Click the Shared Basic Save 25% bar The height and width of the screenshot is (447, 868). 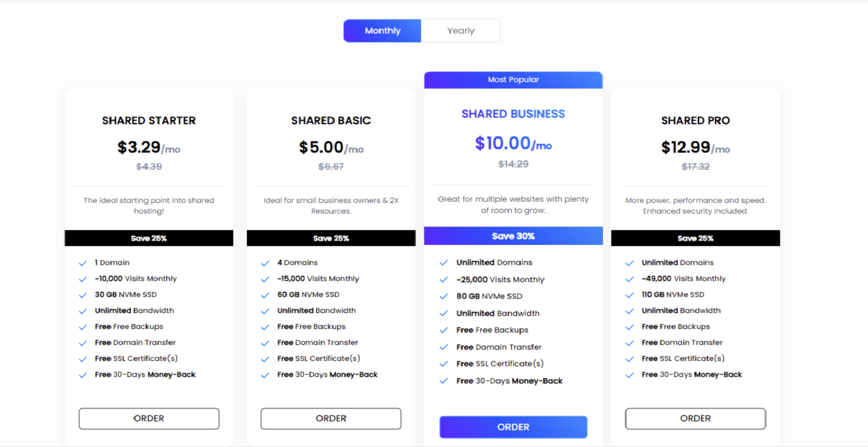pos(331,239)
